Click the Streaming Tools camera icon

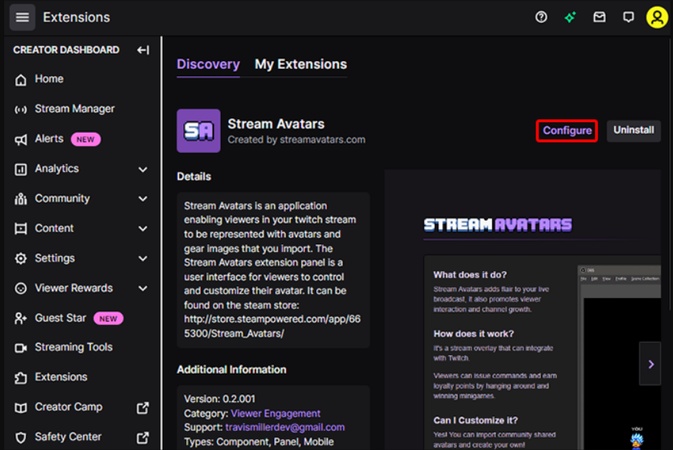(x=21, y=348)
